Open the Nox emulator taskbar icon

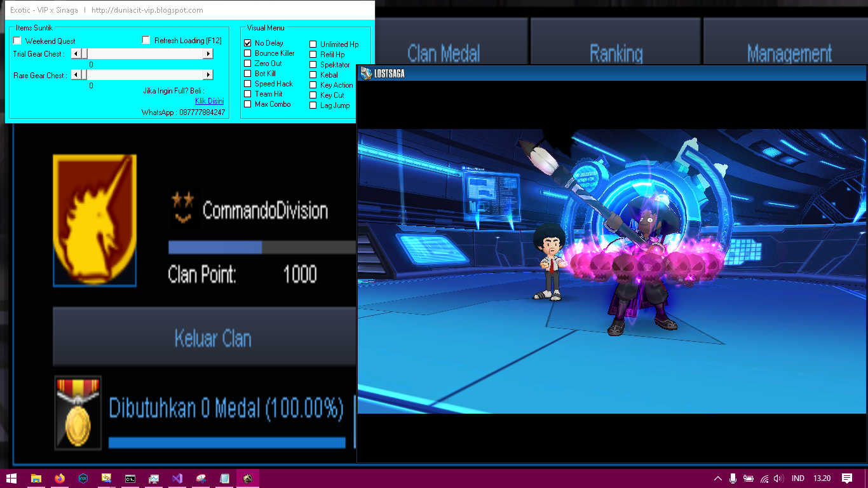[83, 478]
